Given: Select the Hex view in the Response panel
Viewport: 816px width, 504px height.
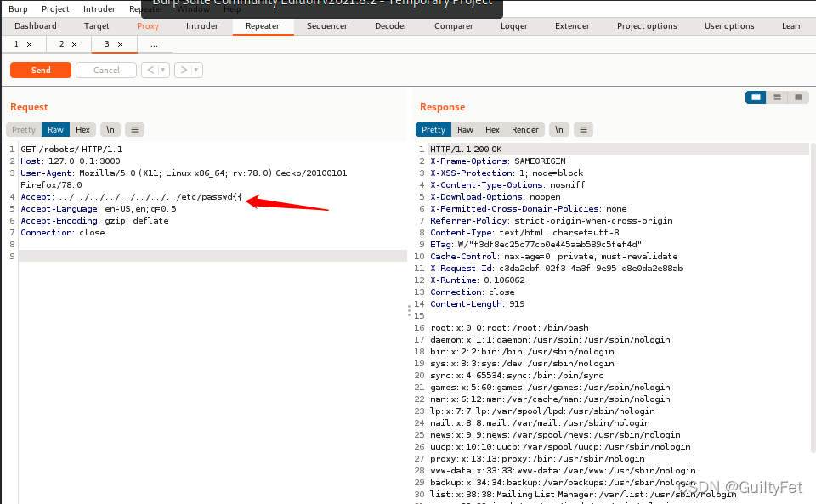Looking at the screenshot, I should pos(492,129).
